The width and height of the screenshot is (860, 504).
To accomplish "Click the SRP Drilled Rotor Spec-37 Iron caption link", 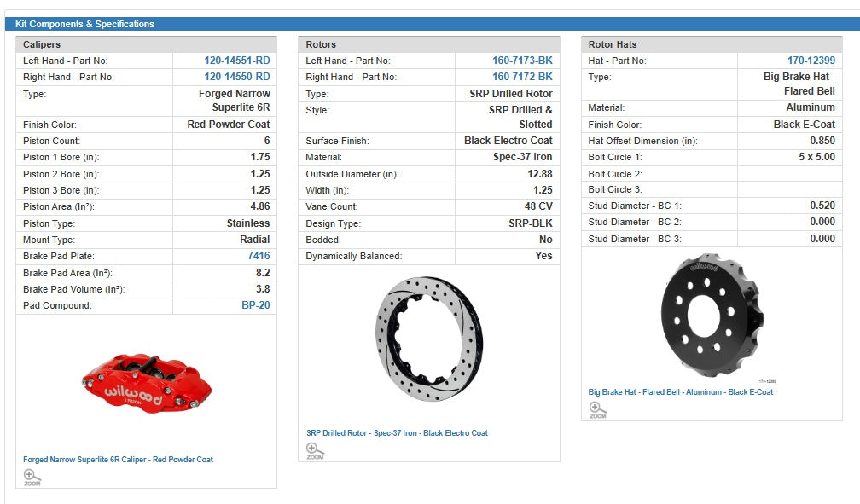I will [397, 433].
